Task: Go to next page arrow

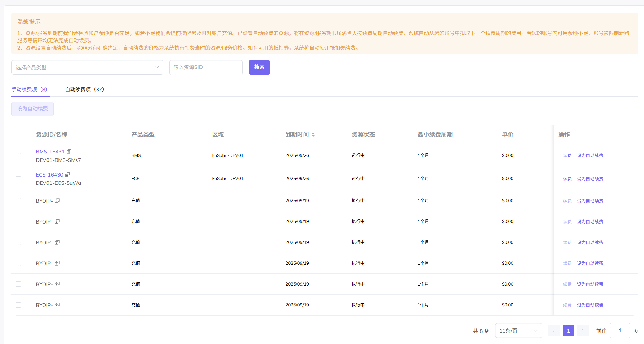Action: click(583, 331)
